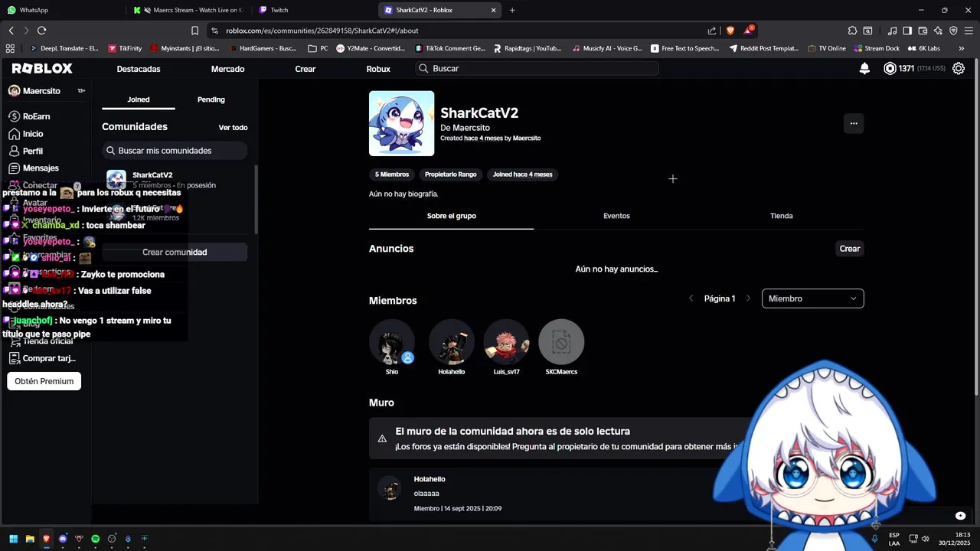The image size is (980, 551).
Task: Click Ver todo communities link
Action: click(233, 128)
